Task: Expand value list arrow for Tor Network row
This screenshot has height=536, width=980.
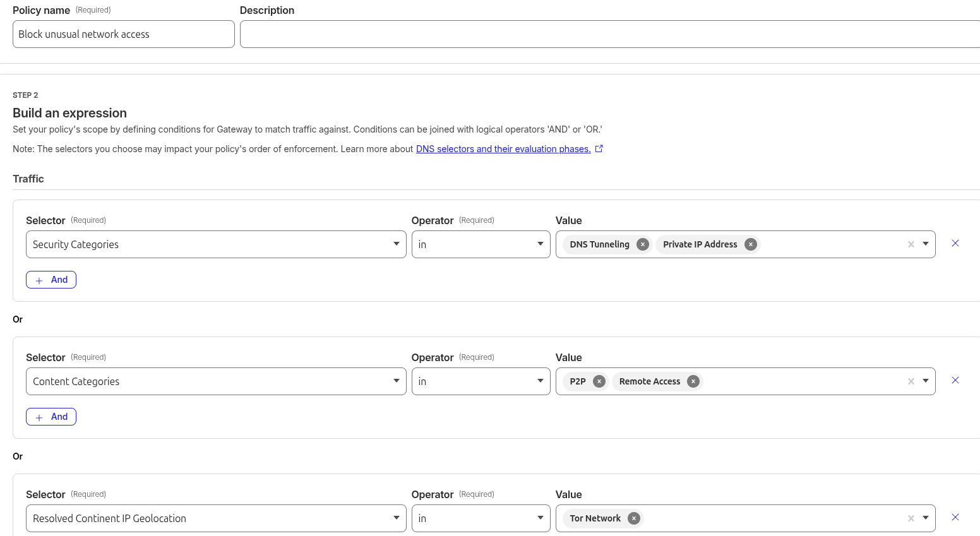Action: tap(926, 518)
